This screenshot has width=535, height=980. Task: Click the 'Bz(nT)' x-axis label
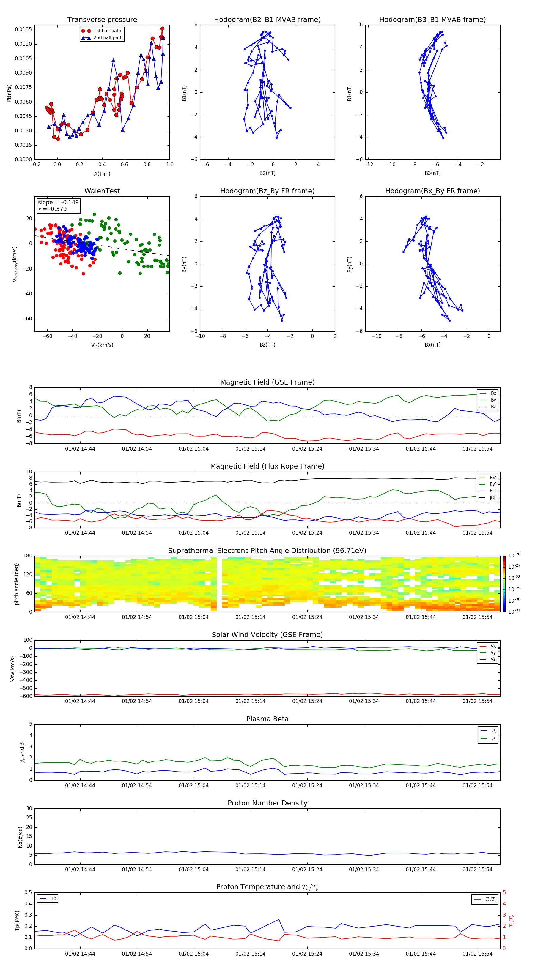(x=267, y=345)
